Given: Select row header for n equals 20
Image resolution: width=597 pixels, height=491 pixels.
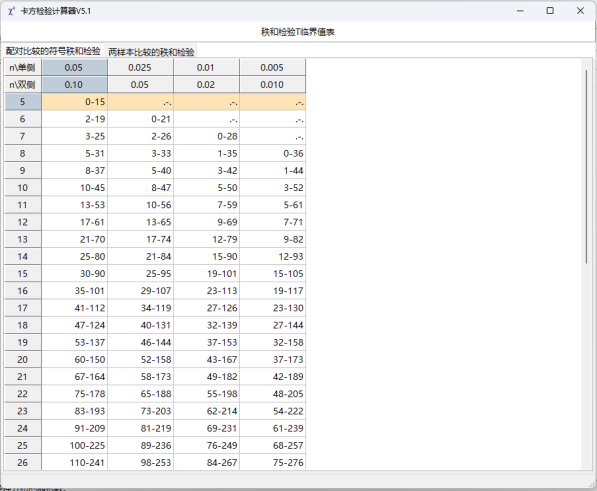Looking at the screenshot, I should pyautogui.click(x=23, y=359).
